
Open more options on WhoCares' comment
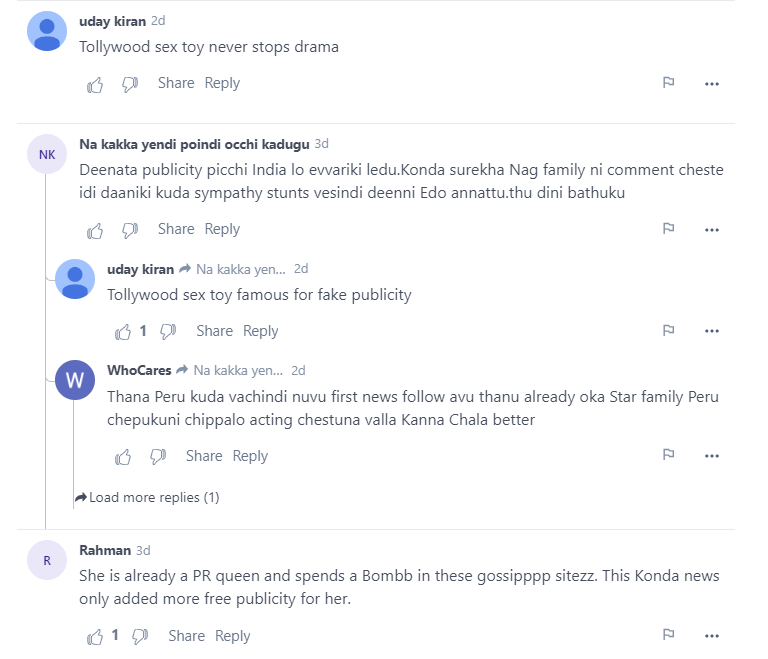(x=711, y=456)
